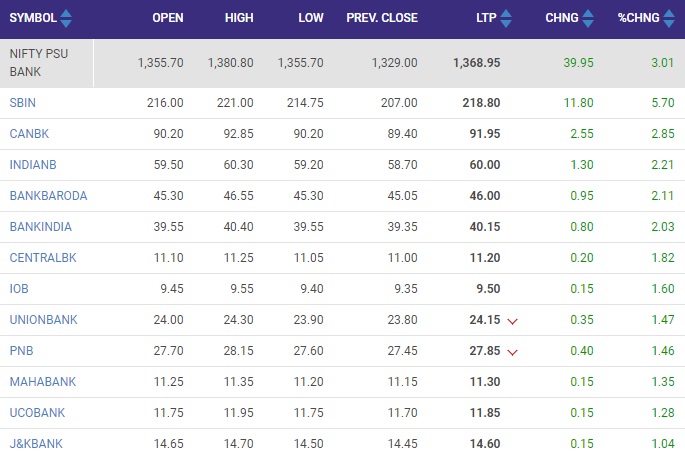Open the BANKBARODA stock link

pos(48,196)
